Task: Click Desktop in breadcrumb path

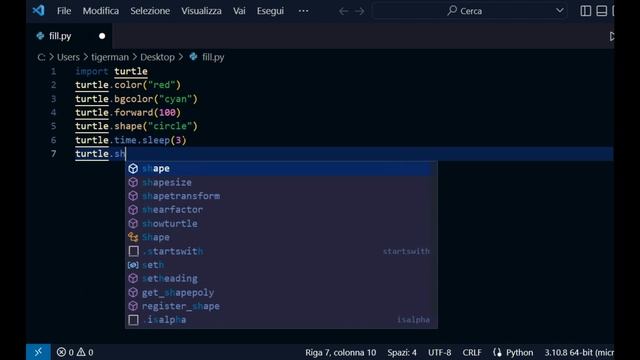Action: coord(158,57)
